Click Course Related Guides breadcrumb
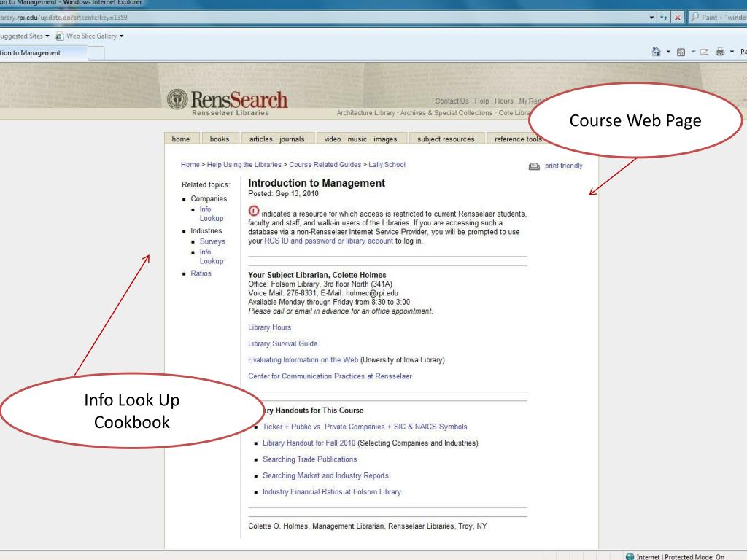The height and width of the screenshot is (560, 747). (x=325, y=165)
